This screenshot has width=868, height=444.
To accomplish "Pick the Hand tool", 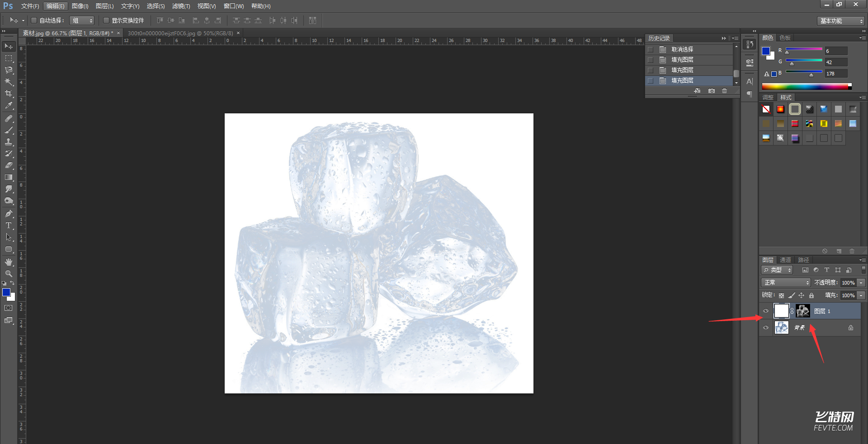I will pos(9,262).
